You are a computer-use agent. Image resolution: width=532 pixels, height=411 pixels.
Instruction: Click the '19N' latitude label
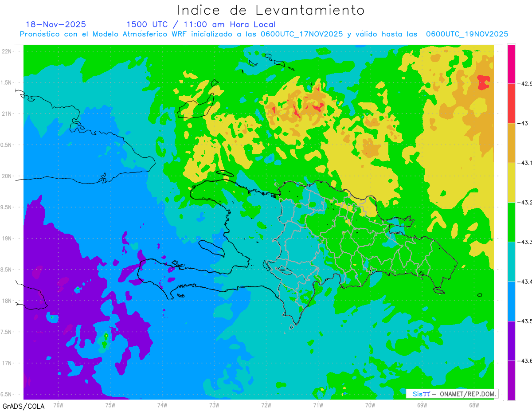coord(7,239)
